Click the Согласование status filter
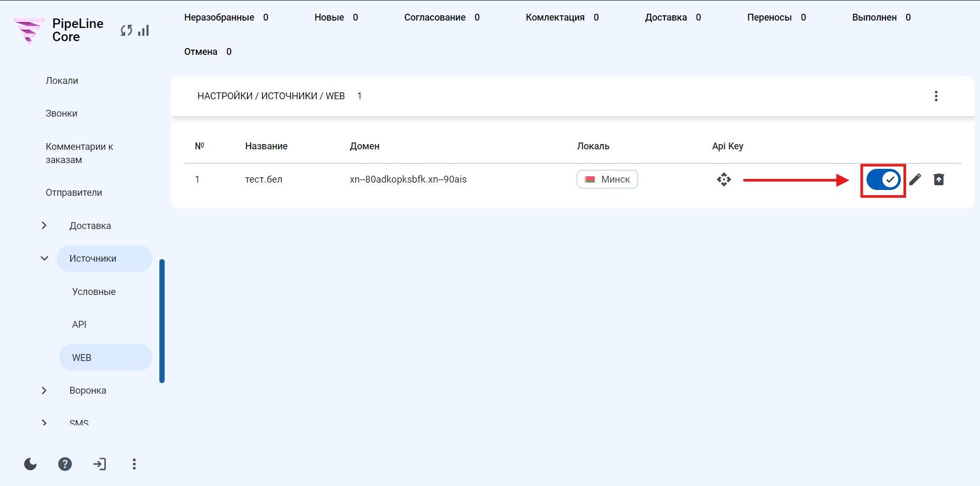980x486 pixels. coord(442,17)
